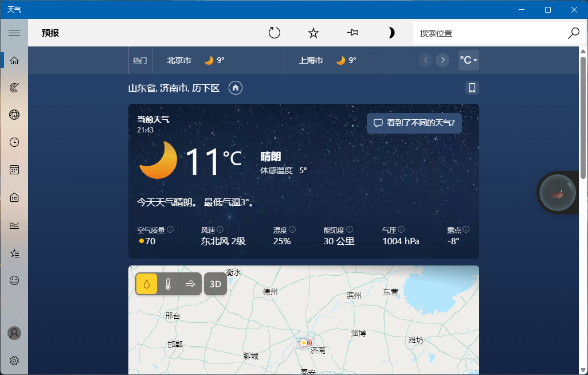Go back with the previous city chevron
The image size is (588, 375).
point(425,60)
